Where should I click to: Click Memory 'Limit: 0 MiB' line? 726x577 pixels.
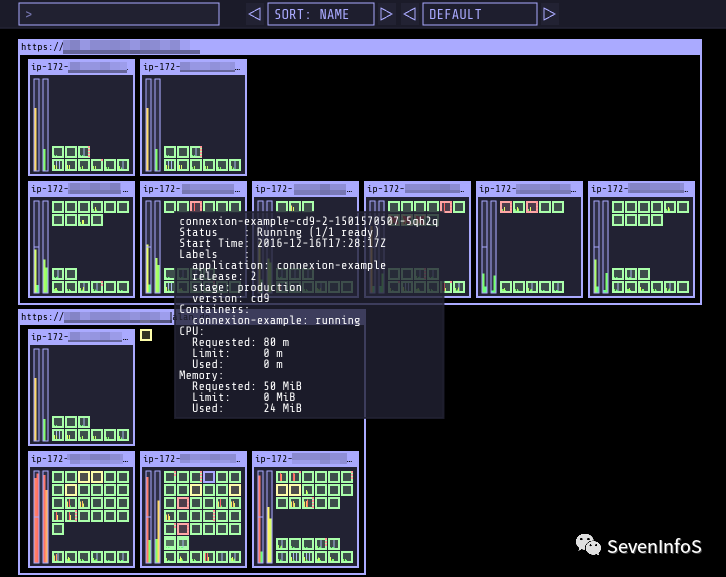244,397
